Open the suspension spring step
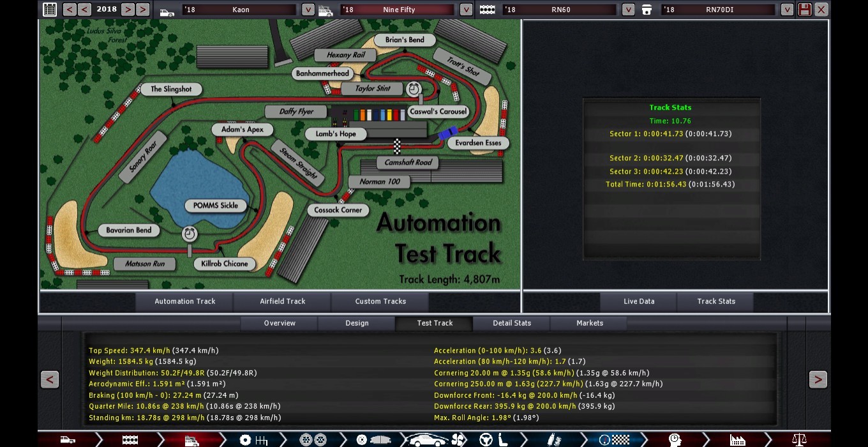Screen dimensions: 868x447 554,440
